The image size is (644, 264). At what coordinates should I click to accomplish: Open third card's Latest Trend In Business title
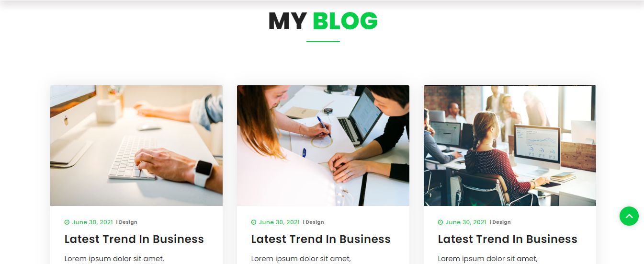(508, 239)
